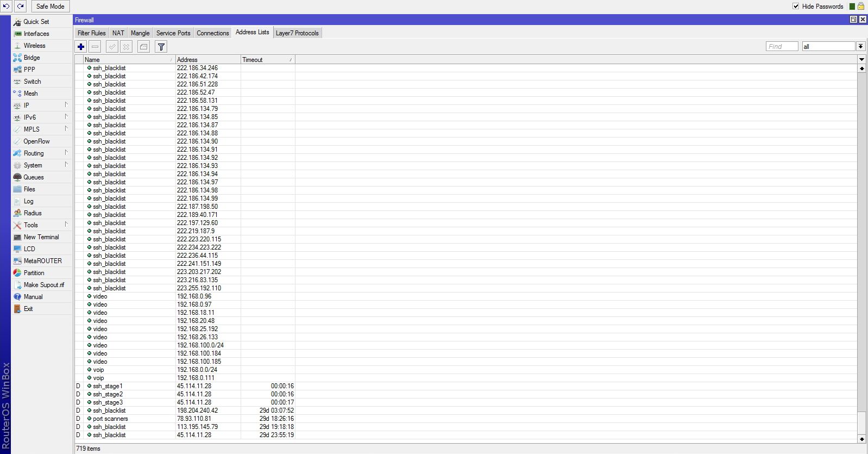868x454 pixels.
Task: Open New Terminal from sidebar
Action: point(41,237)
